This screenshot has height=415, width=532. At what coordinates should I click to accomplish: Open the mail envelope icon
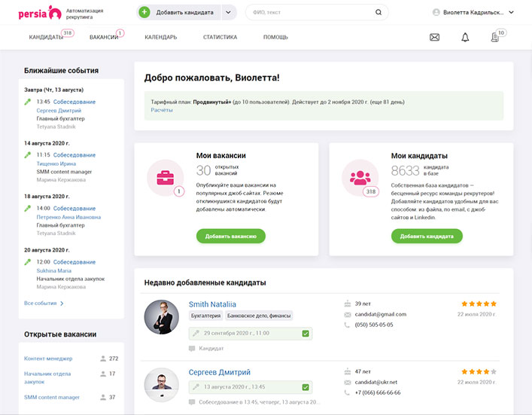[x=435, y=37]
